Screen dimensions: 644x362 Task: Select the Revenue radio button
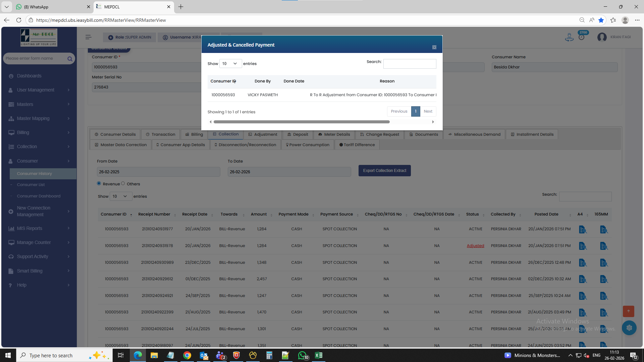pyautogui.click(x=99, y=183)
